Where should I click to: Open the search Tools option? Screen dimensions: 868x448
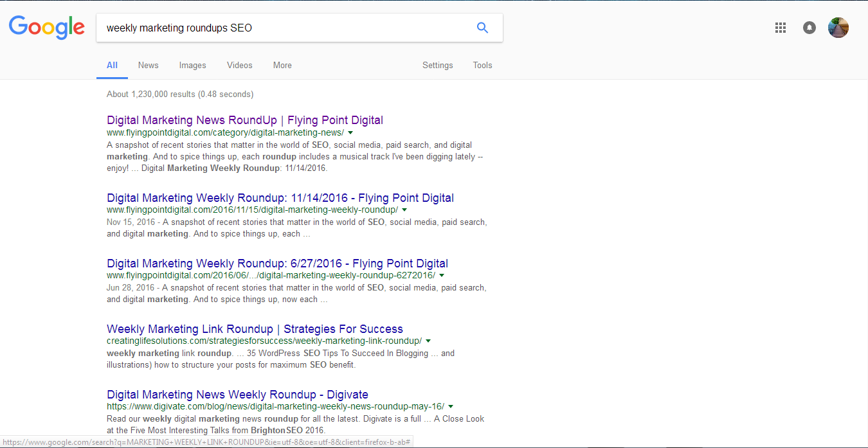pyautogui.click(x=482, y=65)
